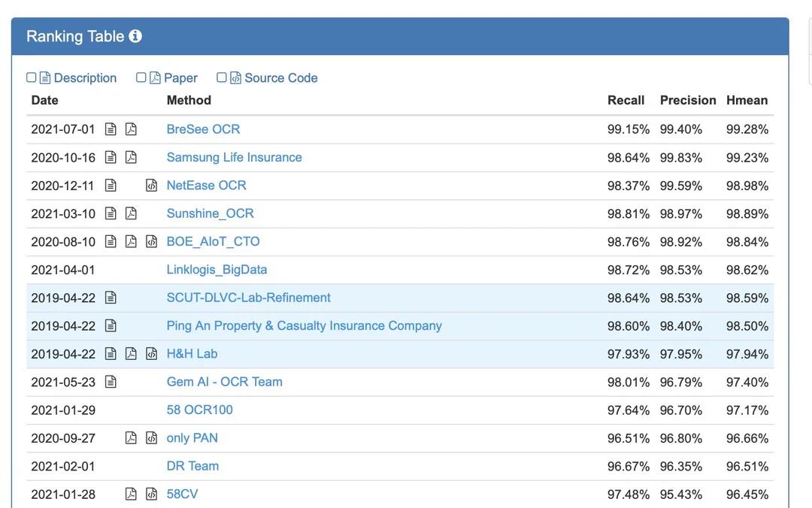
Task: Open the source code icon for only PAN
Action: click(x=151, y=437)
